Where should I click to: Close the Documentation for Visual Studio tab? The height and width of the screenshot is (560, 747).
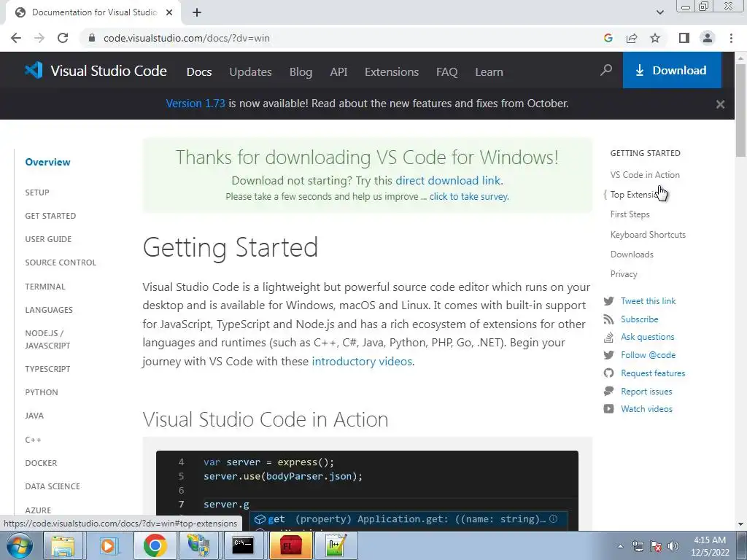tap(169, 12)
